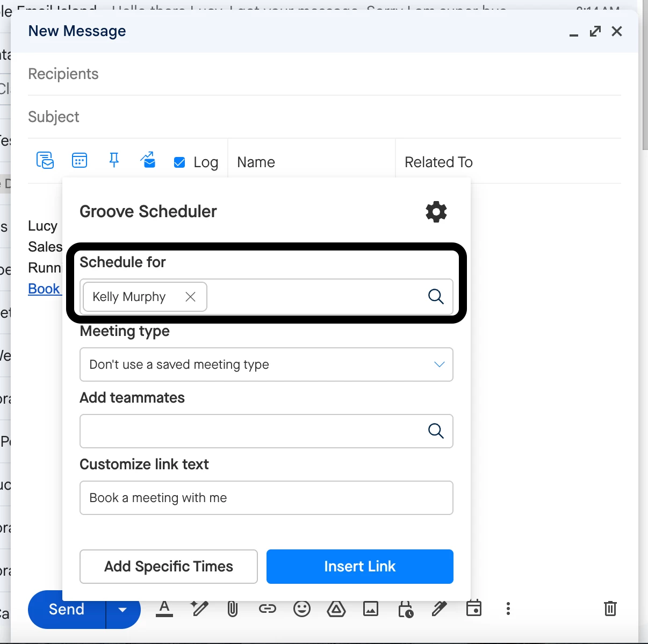The width and height of the screenshot is (648, 644).
Task: Toggle the Log checkbox
Action: (x=179, y=162)
